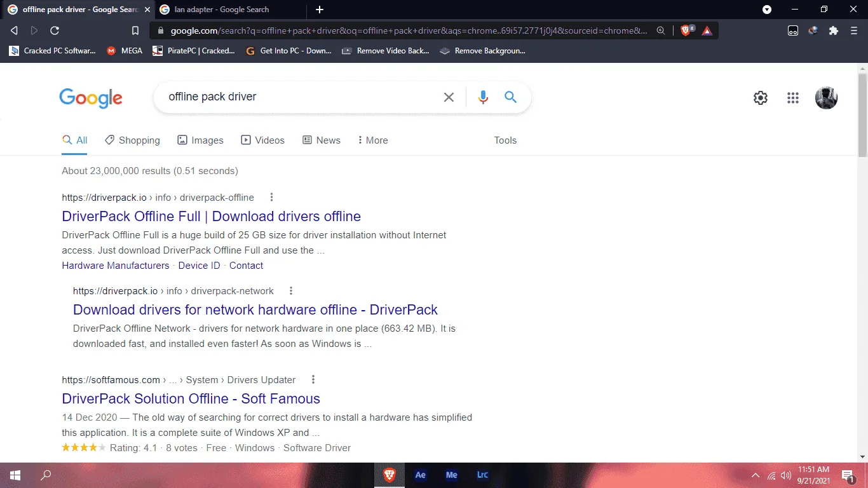This screenshot has height=488, width=868.
Task: Select the Shopping results tab
Action: pyautogui.click(x=133, y=140)
